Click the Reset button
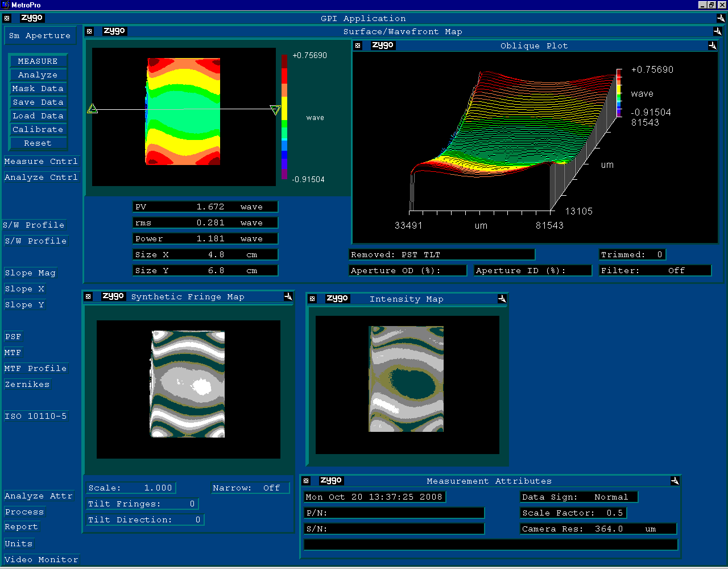 (x=38, y=143)
